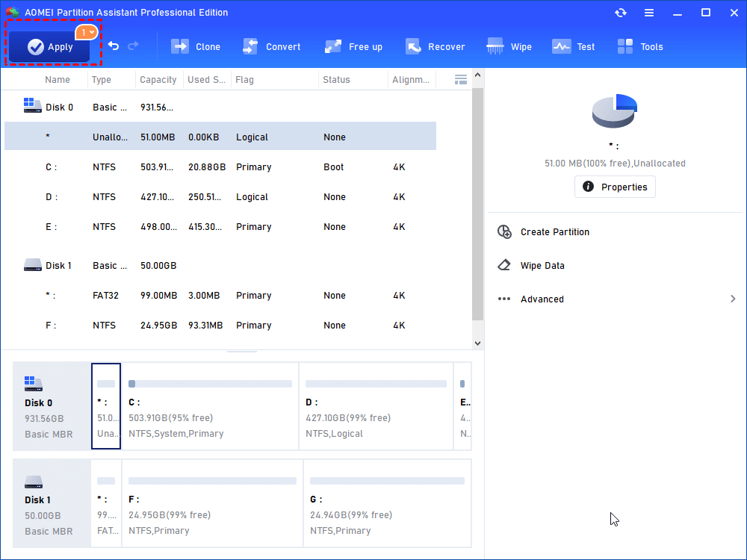Click the Disk 0 Windows disk icon in list
This screenshot has width=747, height=560.
(x=32, y=105)
